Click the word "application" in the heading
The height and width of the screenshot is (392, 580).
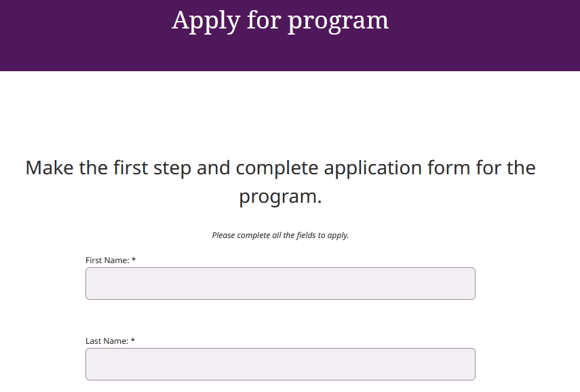tap(373, 168)
